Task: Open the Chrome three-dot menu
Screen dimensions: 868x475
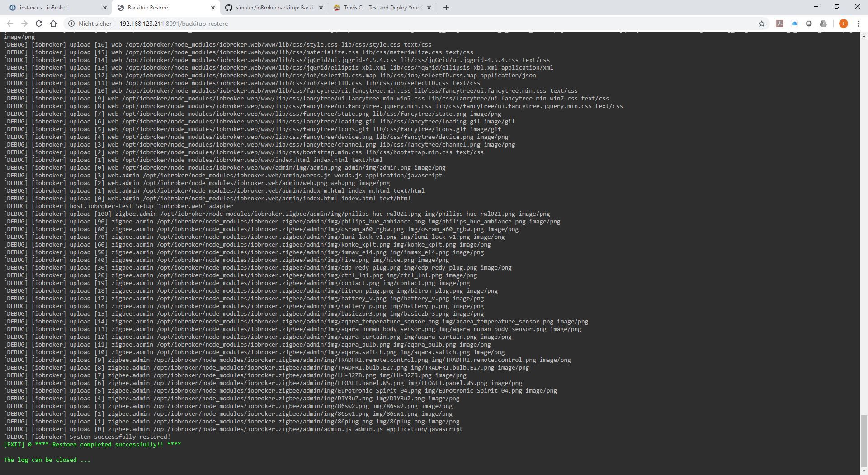Action: point(858,24)
